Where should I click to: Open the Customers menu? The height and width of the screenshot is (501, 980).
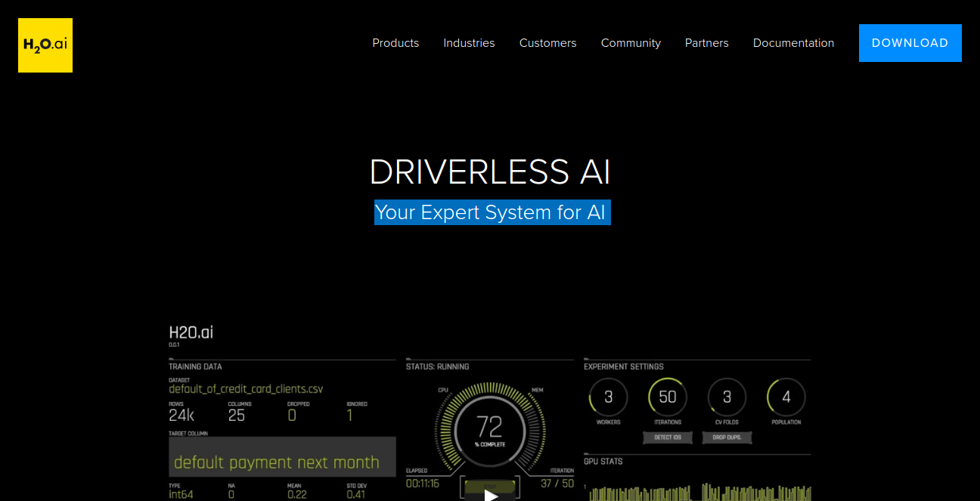point(547,43)
